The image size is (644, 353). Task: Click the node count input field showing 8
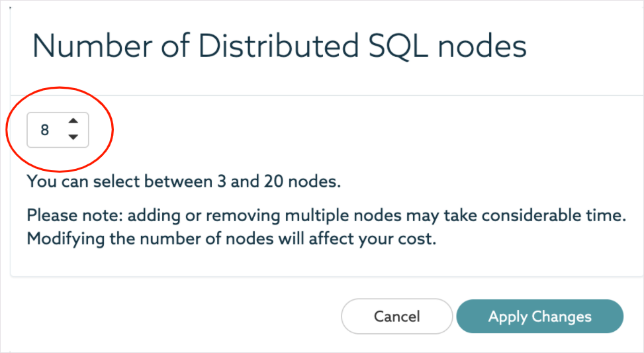tap(46, 130)
